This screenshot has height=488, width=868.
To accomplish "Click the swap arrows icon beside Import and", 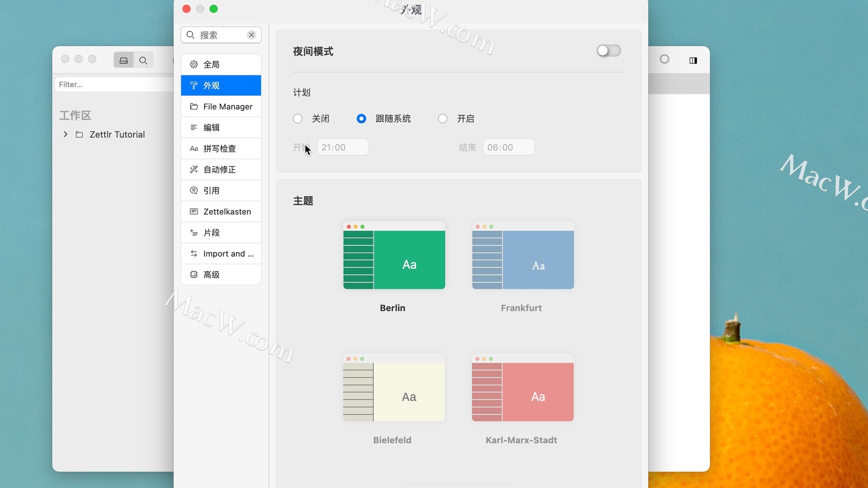I will pos(194,253).
